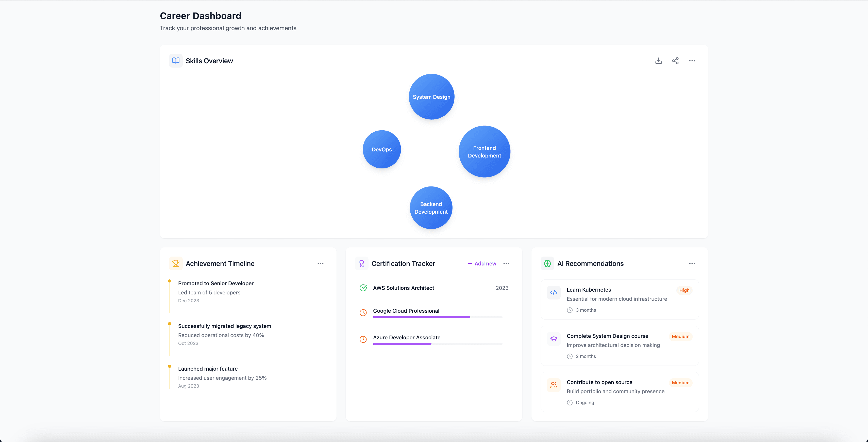The image size is (868, 442).
Task: Select the DevOps skill bubble
Action: tap(382, 149)
